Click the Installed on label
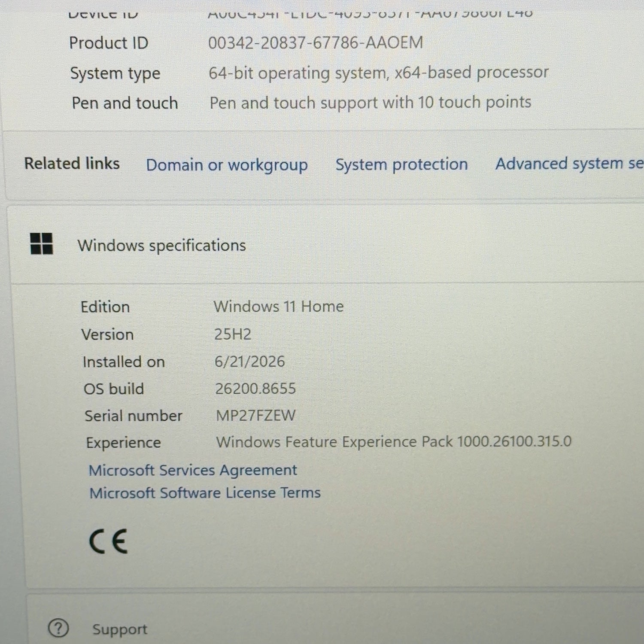 124,362
